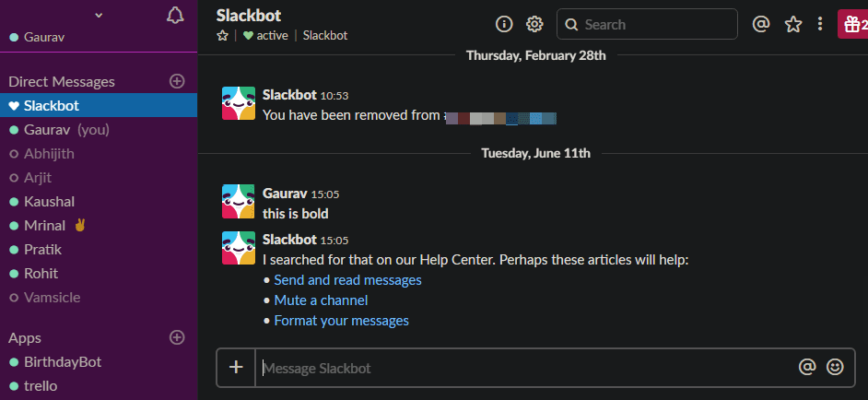Image resolution: width=868 pixels, height=400 pixels.
Task: Focus the Search field
Action: coord(647,24)
